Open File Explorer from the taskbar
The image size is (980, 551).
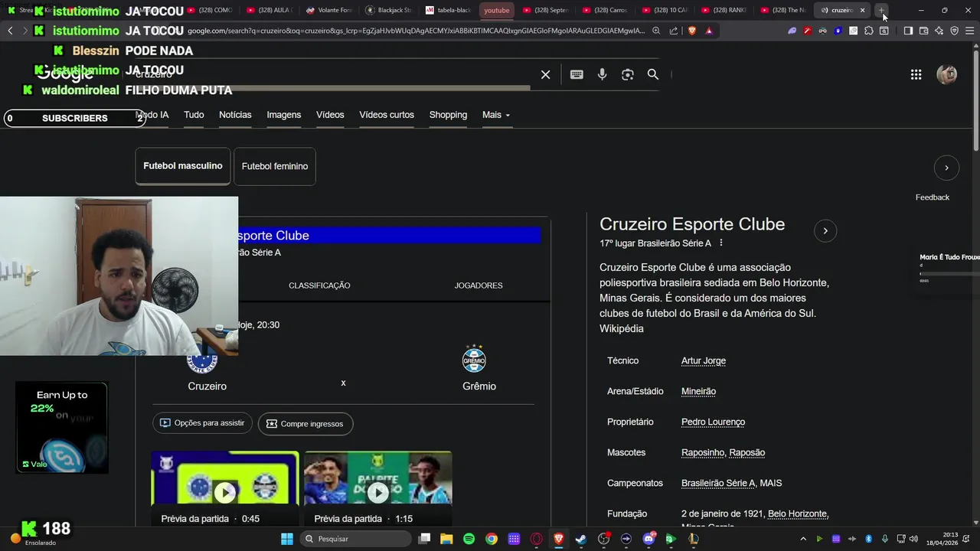pyautogui.click(x=446, y=539)
